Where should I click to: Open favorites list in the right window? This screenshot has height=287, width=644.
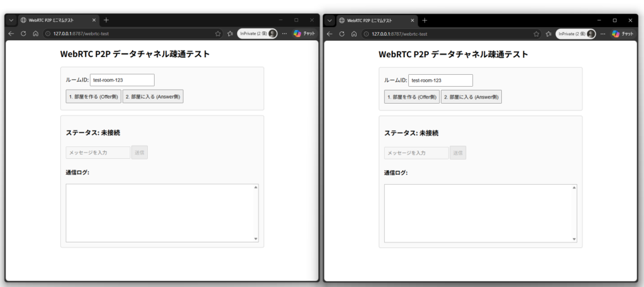coord(548,34)
